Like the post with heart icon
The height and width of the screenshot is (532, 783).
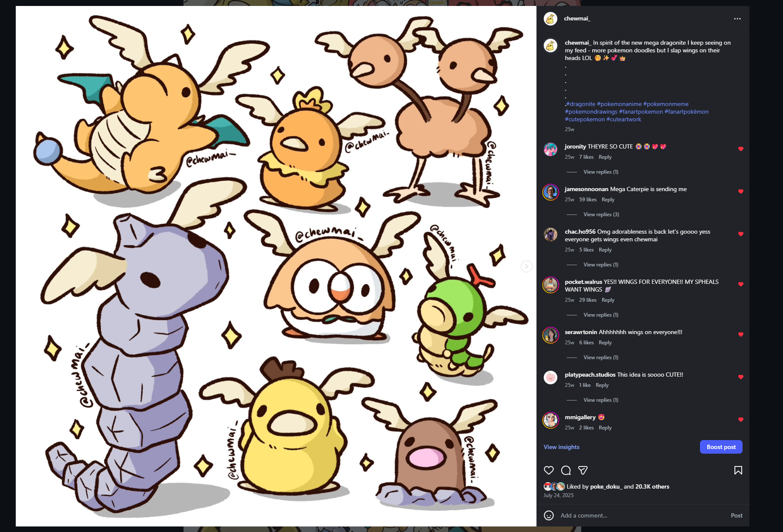pyautogui.click(x=549, y=470)
